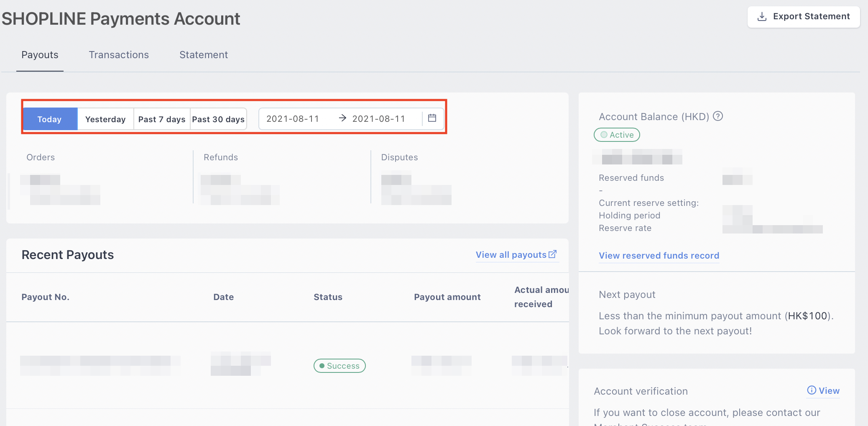Click the Actual amount received column header
The width and height of the screenshot is (868, 426).
point(541,297)
